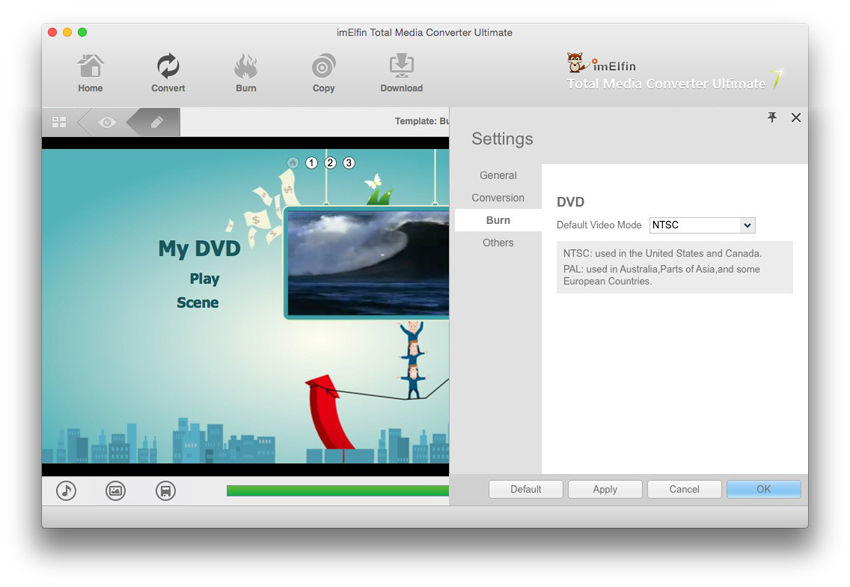Click the background music note icon
The width and height of the screenshot is (850, 587).
(x=66, y=491)
